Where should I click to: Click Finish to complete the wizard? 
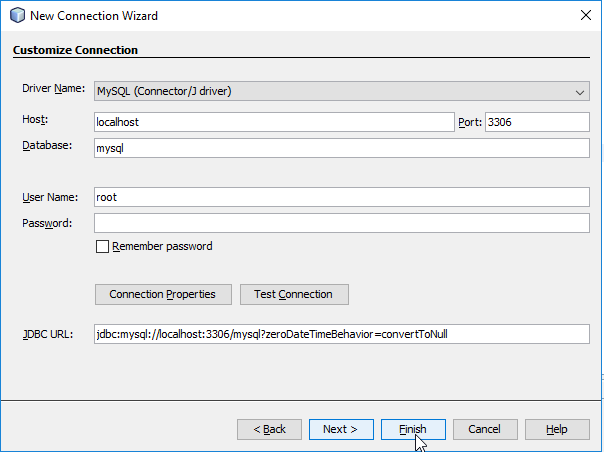(413, 429)
